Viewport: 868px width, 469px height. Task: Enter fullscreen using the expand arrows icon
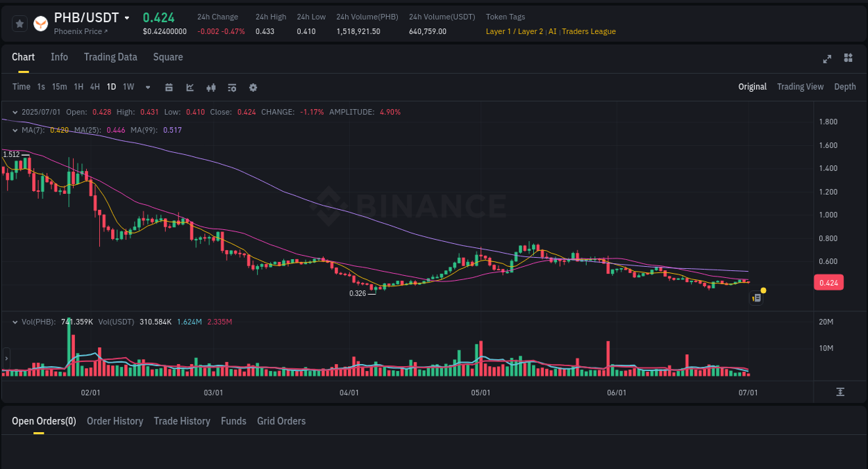[826, 59]
